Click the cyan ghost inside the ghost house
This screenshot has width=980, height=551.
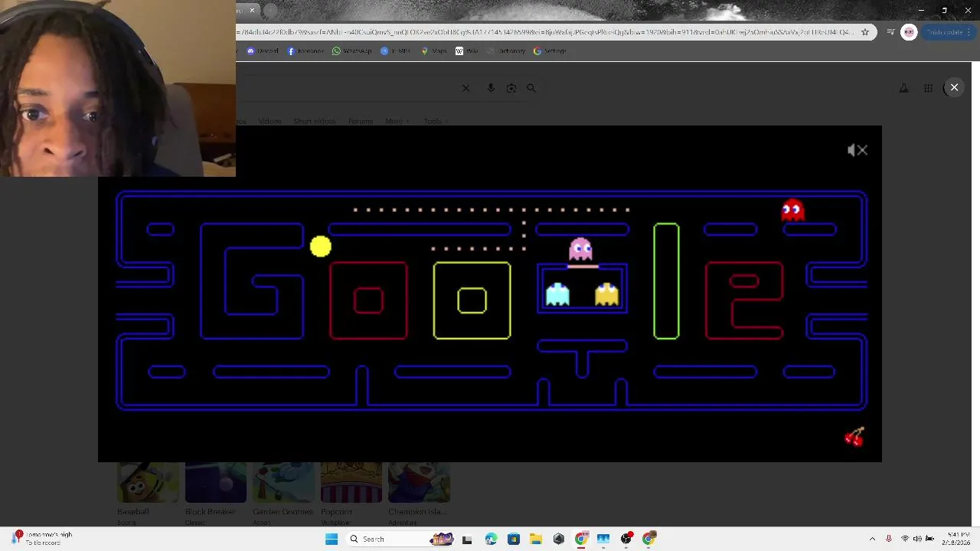click(557, 295)
